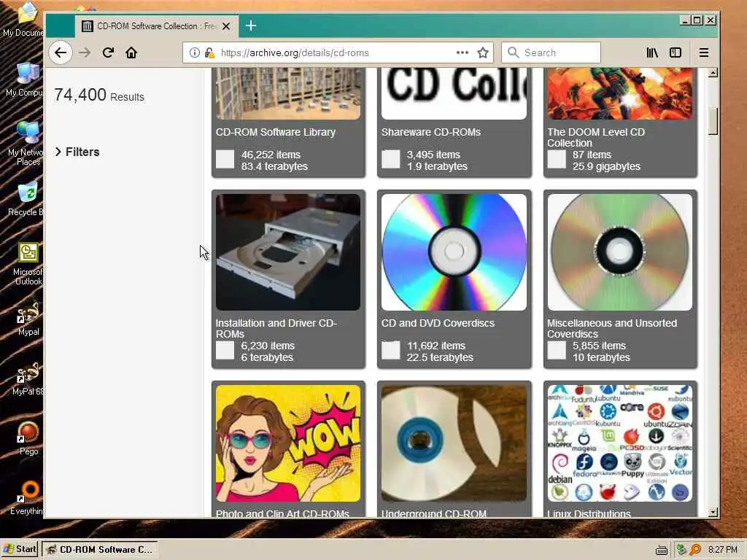Click the CD drive tray thumbnail
Image resolution: width=747 pixels, height=560 pixels.
(288, 252)
